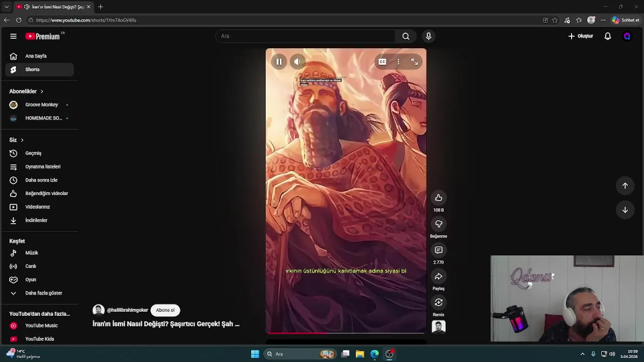Open the comments with 2.770 count
644x362 pixels.
[x=439, y=250]
